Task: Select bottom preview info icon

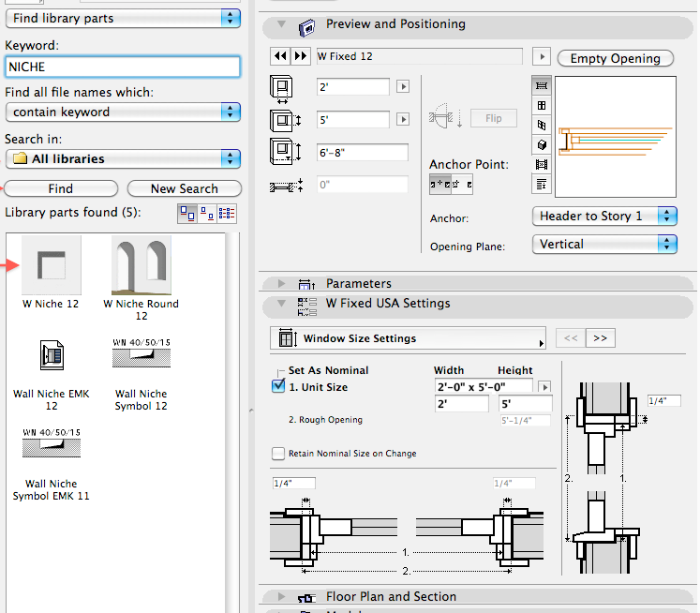Action: pos(541,184)
